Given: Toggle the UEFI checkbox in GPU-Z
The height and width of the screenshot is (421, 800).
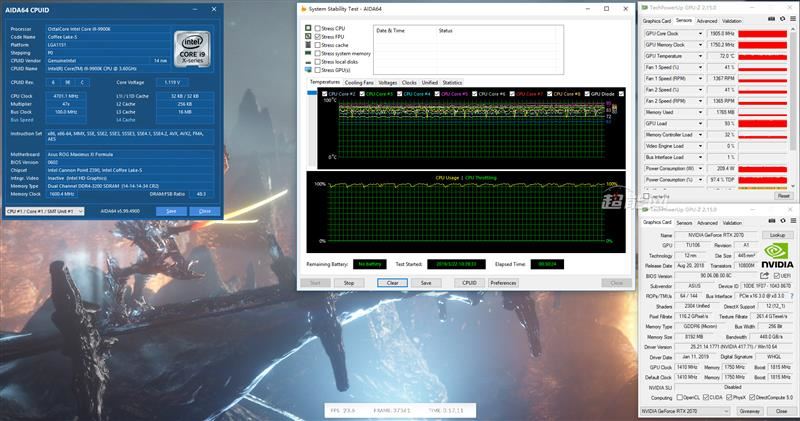Looking at the screenshot, I should click(x=777, y=276).
